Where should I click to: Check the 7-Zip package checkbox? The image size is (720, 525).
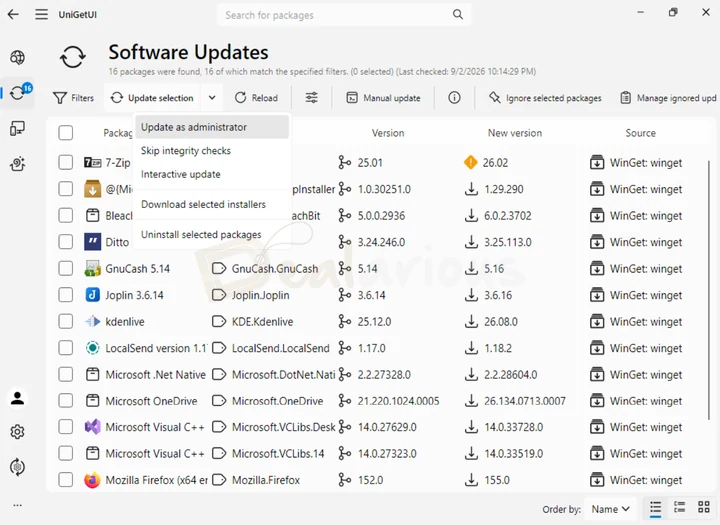[66, 162]
